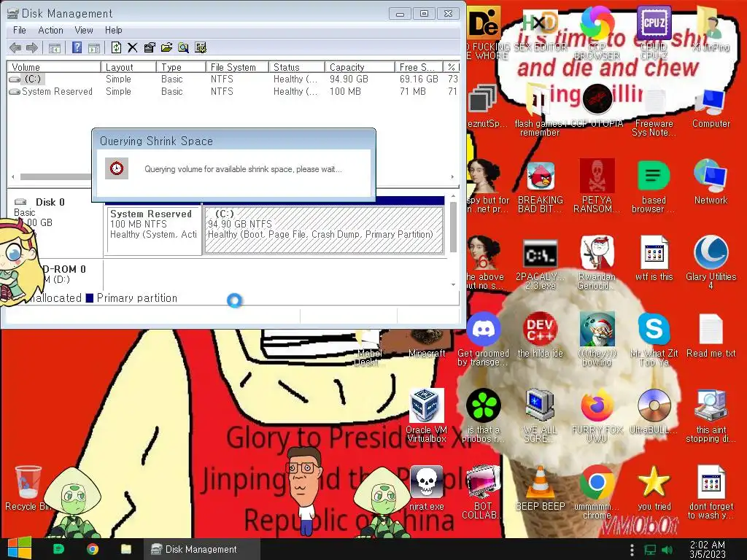The image size is (747, 560).
Task: Sort by the Volume column header
Action: coord(53,67)
